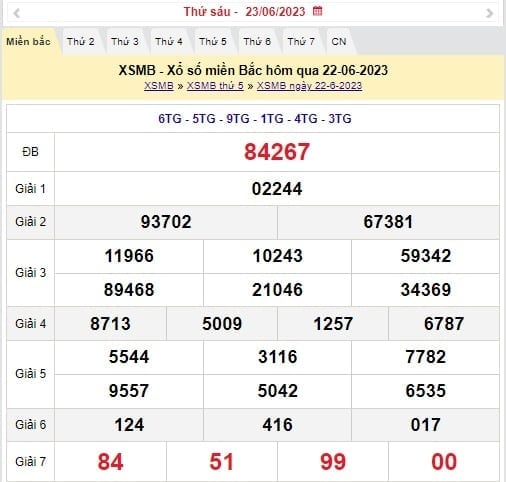Click the number 93702

[x=166, y=222]
